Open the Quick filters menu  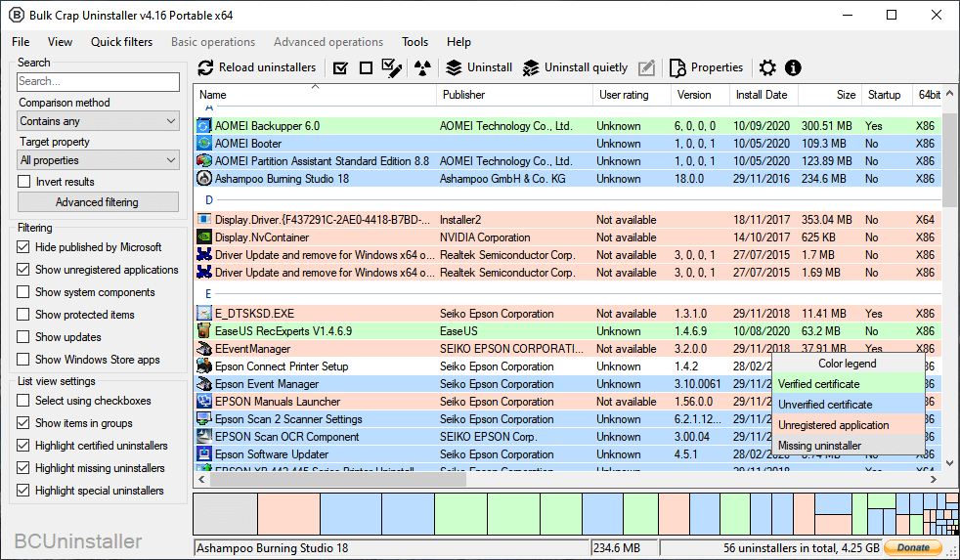(122, 42)
